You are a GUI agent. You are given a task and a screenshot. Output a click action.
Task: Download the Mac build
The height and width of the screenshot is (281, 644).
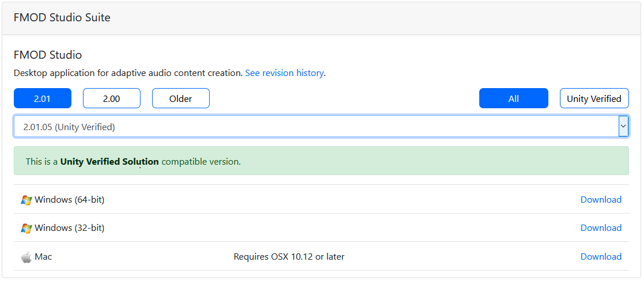(x=600, y=257)
